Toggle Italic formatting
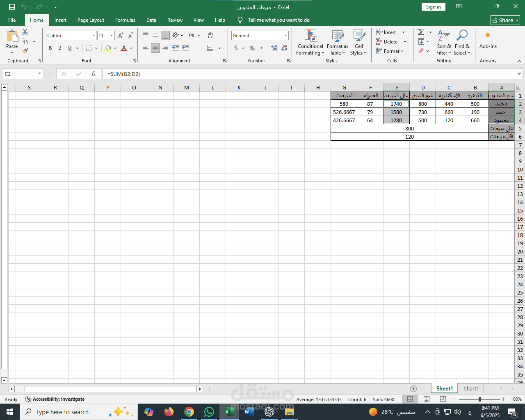The width and height of the screenshot is (525, 420). click(60, 48)
